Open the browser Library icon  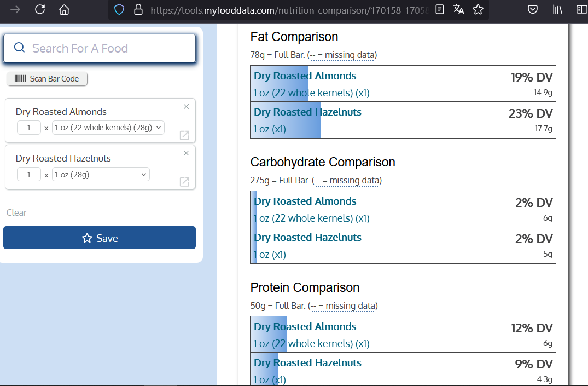click(557, 9)
